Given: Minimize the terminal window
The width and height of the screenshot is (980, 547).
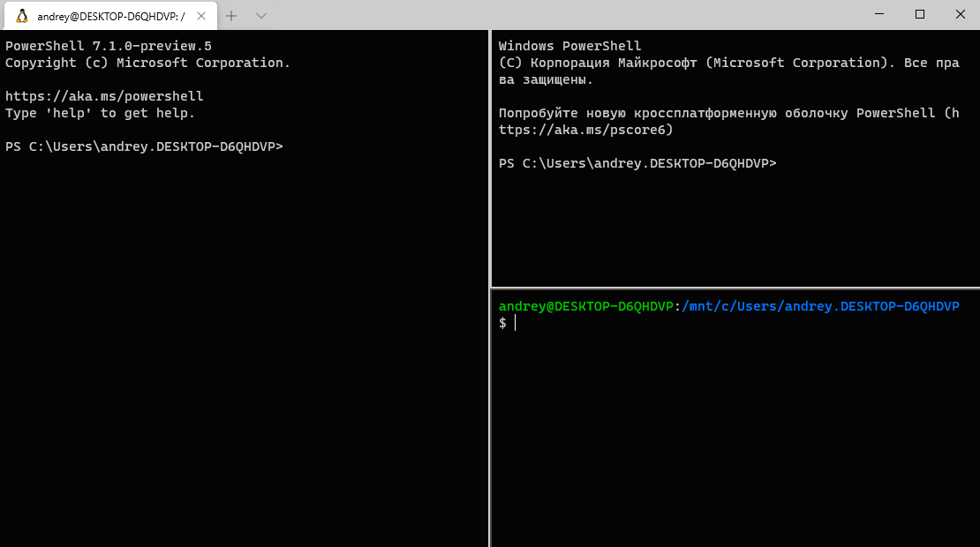Looking at the screenshot, I should click(x=878, y=14).
